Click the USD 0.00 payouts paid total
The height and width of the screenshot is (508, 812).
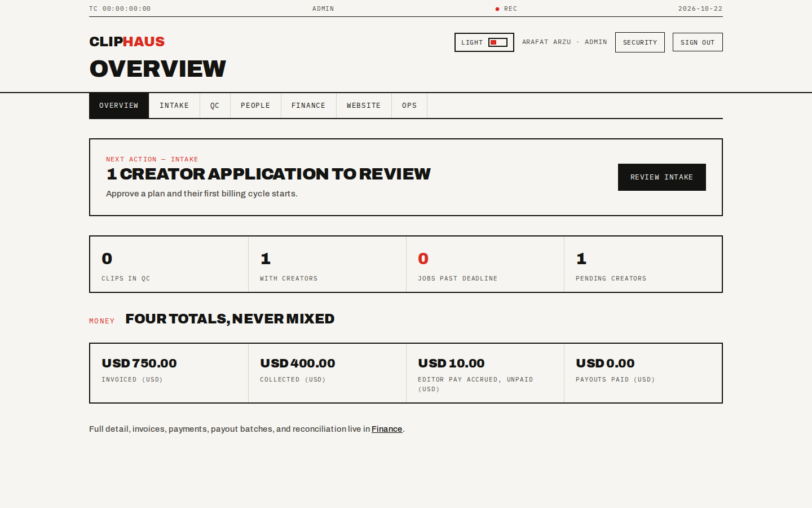click(x=605, y=364)
